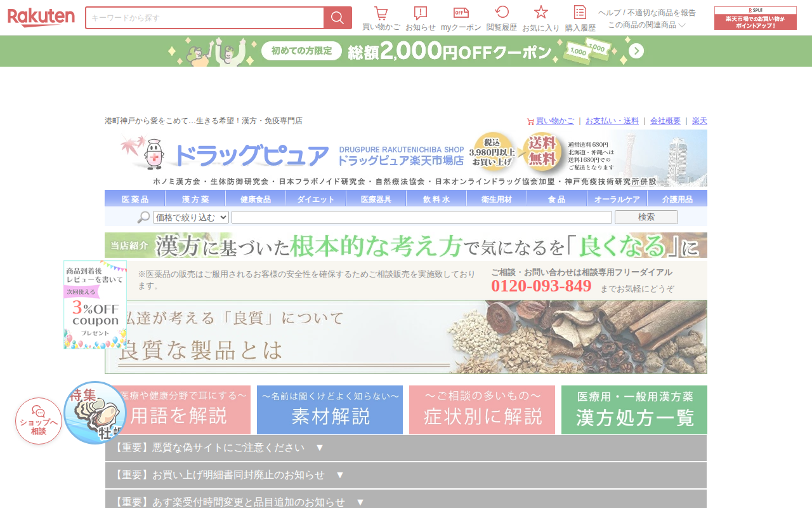The height and width of the screenshot is (508, 812).
Task: Open the 衛生用材 category tab
Action: [x=497, y=199]
